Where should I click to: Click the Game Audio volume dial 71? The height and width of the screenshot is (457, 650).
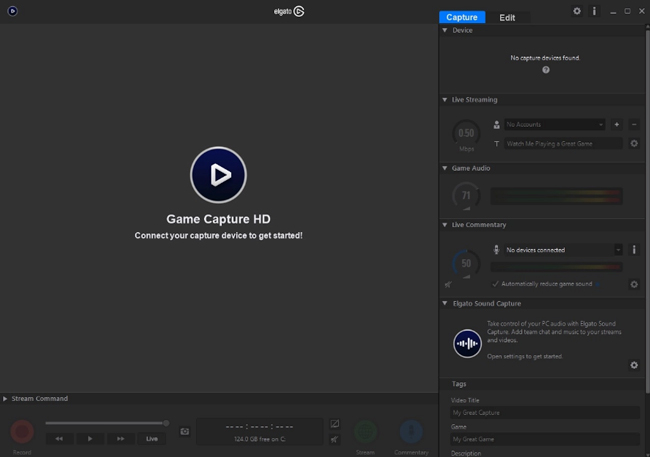tap(466, 196)
